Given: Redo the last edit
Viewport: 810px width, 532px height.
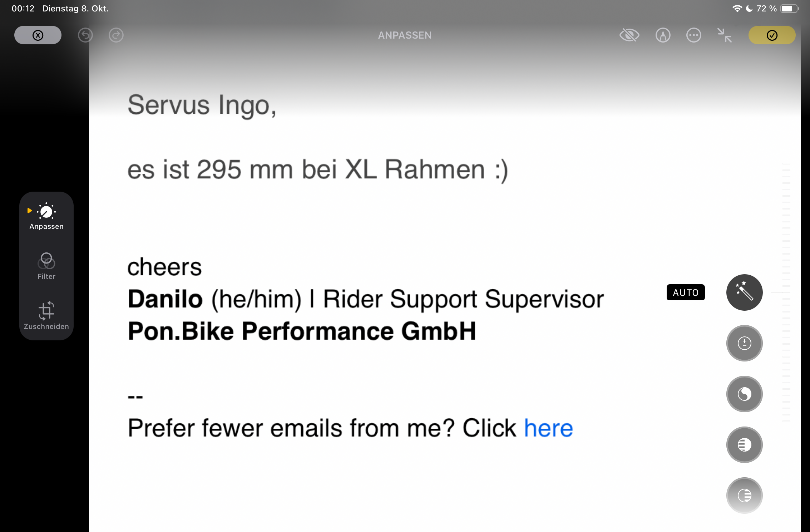Looking at the screenshot, I should (116, 35).
